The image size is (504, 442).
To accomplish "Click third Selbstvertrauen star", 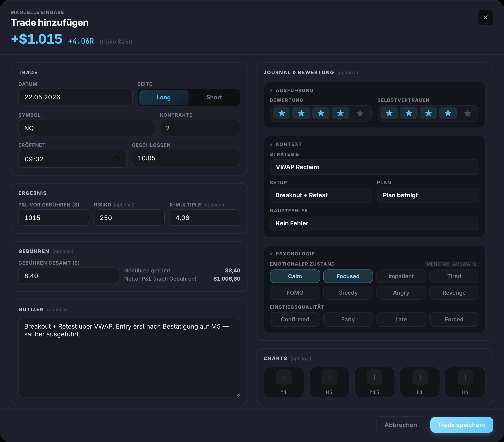I will tap(428, 113).
